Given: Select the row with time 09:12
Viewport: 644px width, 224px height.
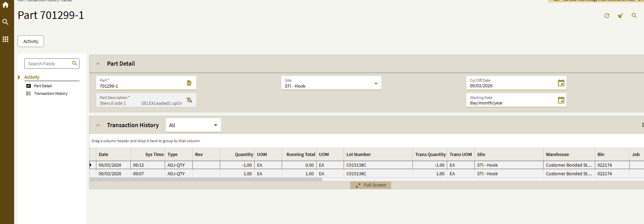Looking at the screenshot, I should pyautogui.click(x=367, y=165).
